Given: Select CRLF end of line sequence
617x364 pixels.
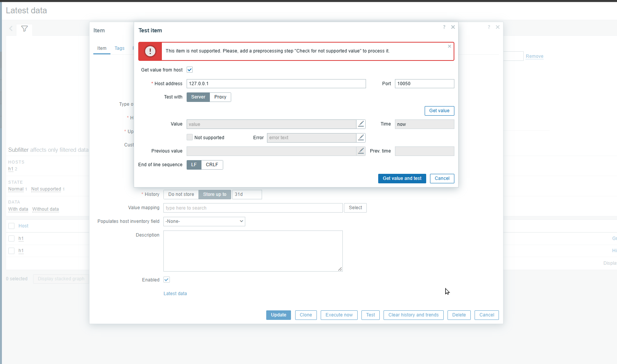Looking at the screenshot, I should tap(212, 165).
